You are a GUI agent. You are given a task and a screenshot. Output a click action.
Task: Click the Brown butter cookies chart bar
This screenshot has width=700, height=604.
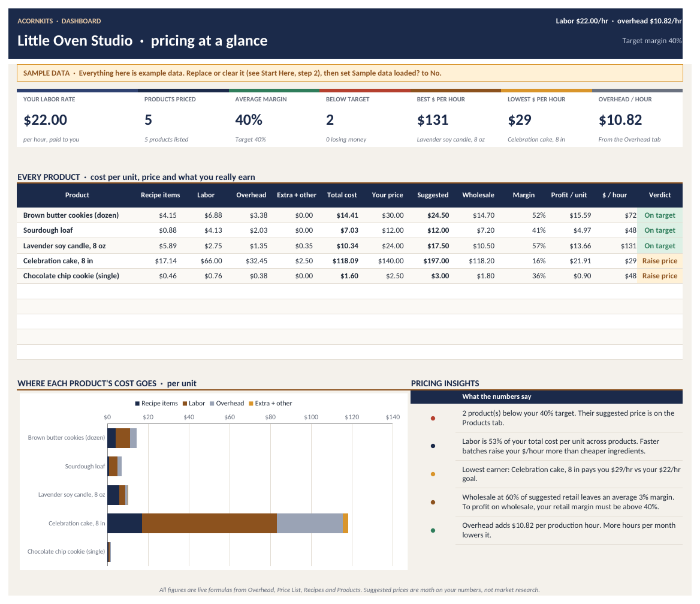click(122, 438)
